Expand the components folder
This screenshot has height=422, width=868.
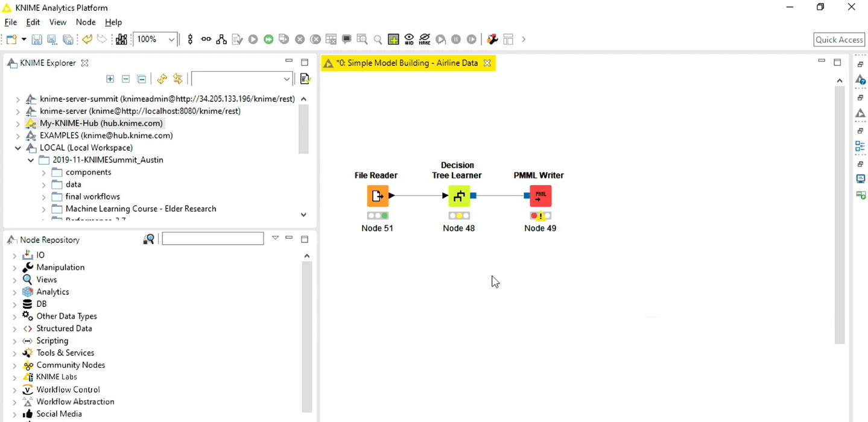tap(43, 172)
